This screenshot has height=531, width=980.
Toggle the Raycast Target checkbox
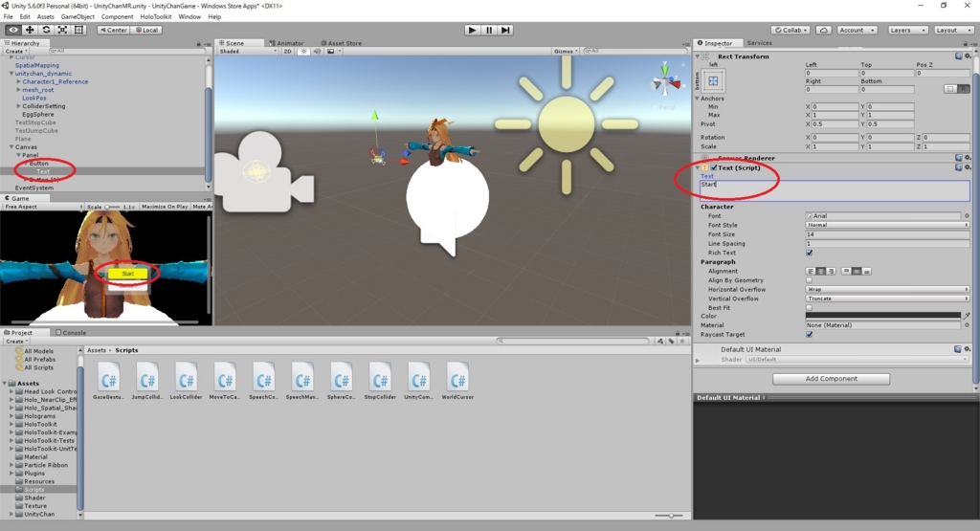810,335
